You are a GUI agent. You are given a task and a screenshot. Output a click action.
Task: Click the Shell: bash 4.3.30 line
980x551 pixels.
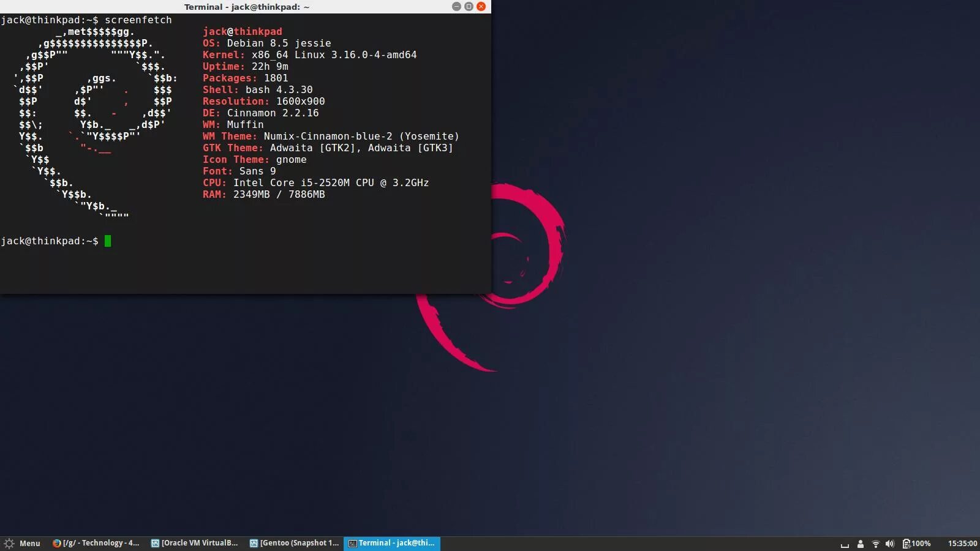258,89
